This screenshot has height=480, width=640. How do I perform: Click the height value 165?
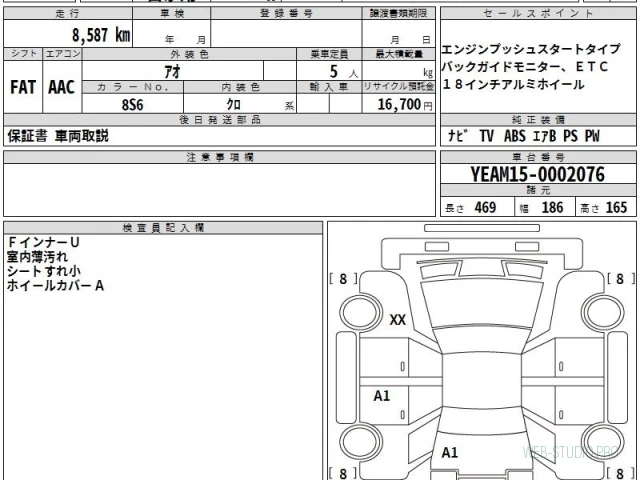click(x=616, y=208)
